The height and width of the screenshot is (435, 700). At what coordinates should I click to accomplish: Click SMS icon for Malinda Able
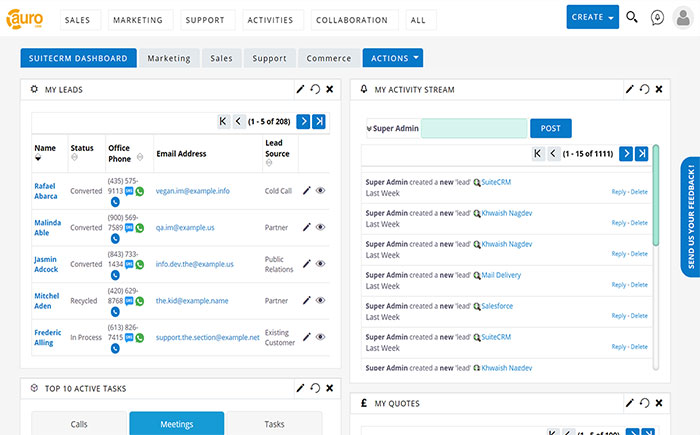click(129, 228)
